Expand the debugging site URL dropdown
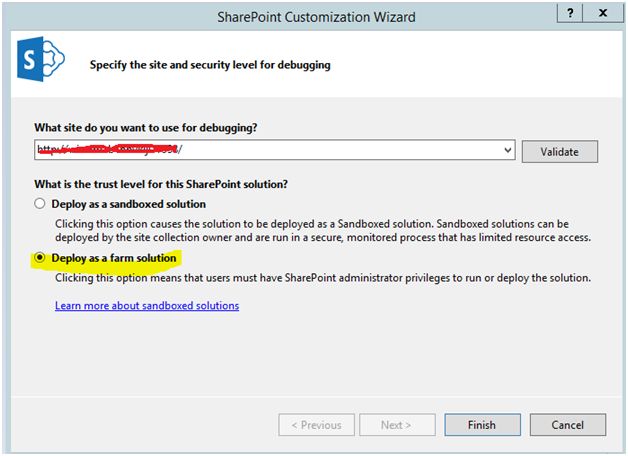 507,150
